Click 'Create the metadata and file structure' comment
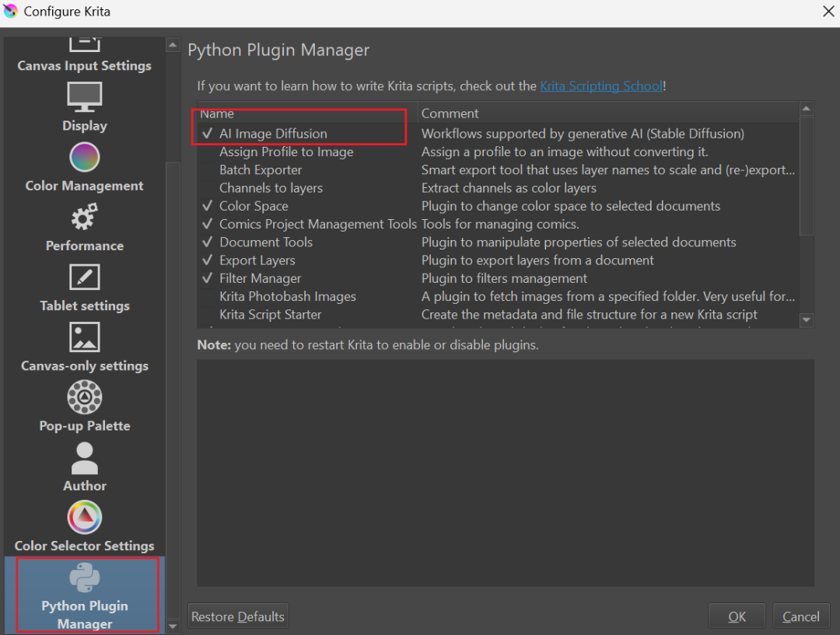The image size is (840, 635). coord(590,314)
